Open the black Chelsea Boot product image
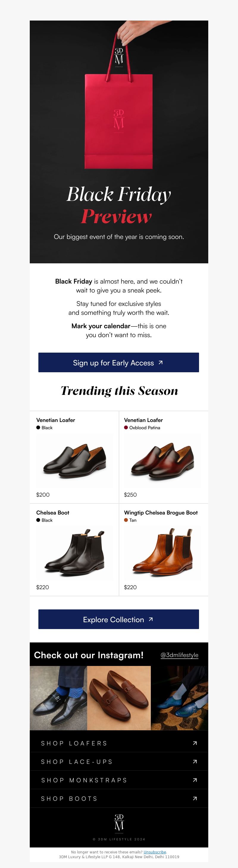The height and width of the screenshot is (868, 238). [74, 553]
